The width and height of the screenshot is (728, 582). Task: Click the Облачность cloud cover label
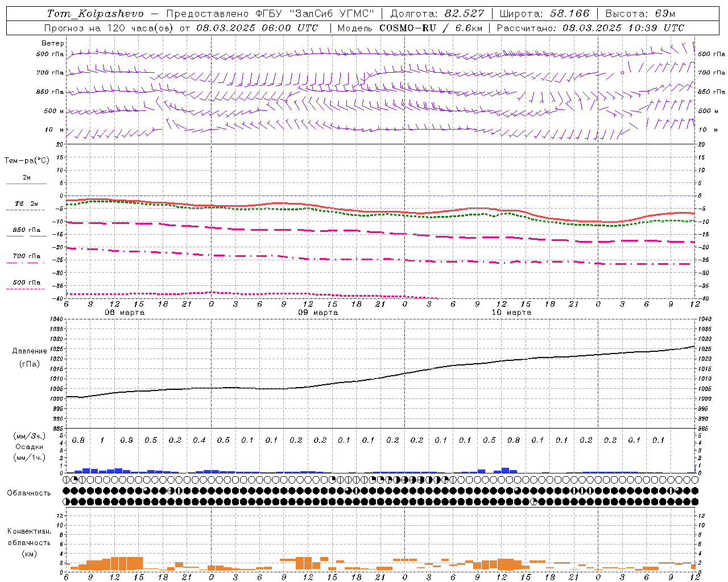[x=29, y=493]
